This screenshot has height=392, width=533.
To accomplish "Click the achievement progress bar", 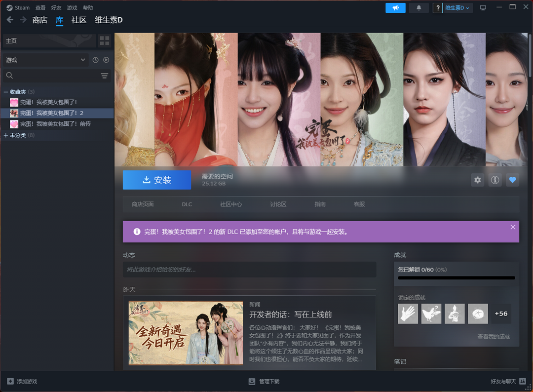I will tap(457, 278).
